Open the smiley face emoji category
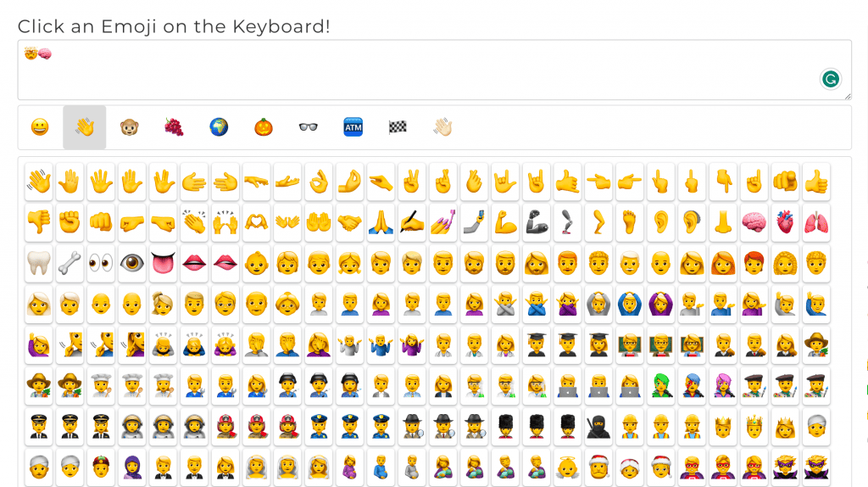The image size is (868, 487). coord(40,127)
